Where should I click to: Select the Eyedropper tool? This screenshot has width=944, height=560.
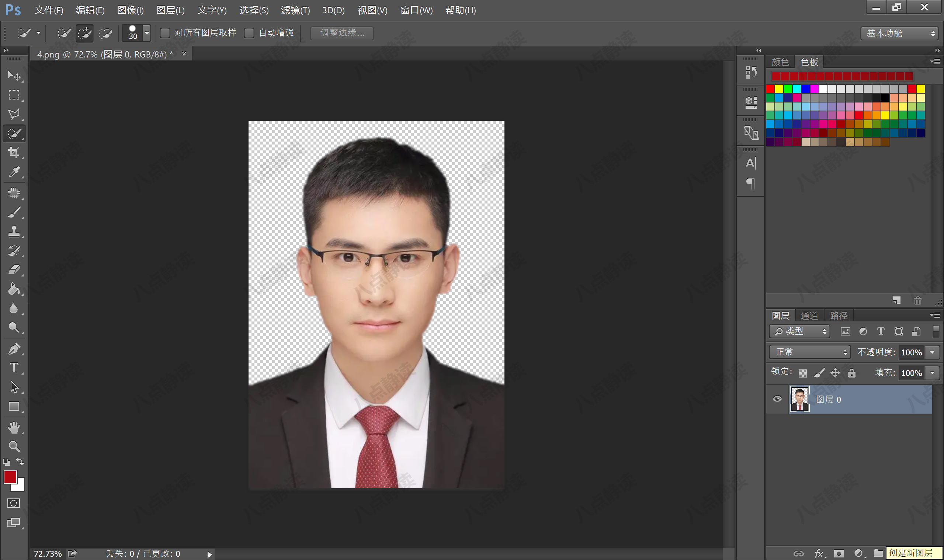pos(14,172)
